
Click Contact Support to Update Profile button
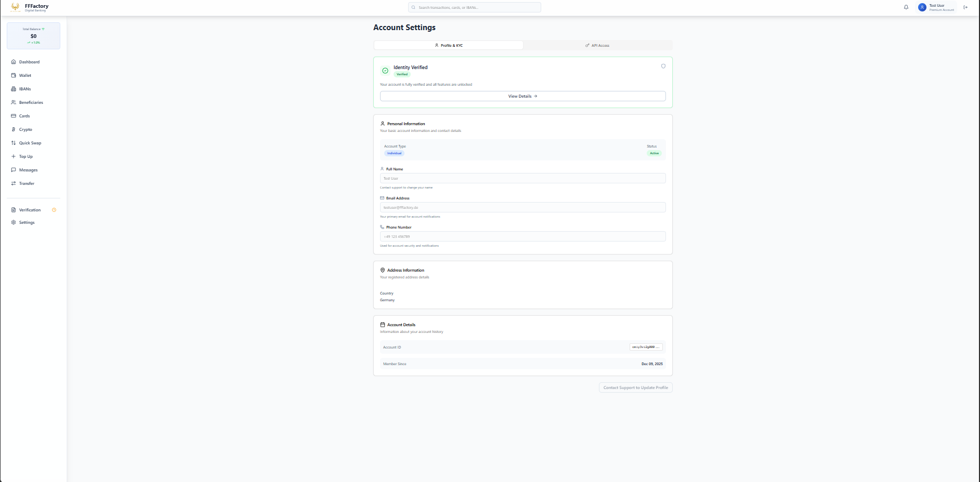coord(635,387)
